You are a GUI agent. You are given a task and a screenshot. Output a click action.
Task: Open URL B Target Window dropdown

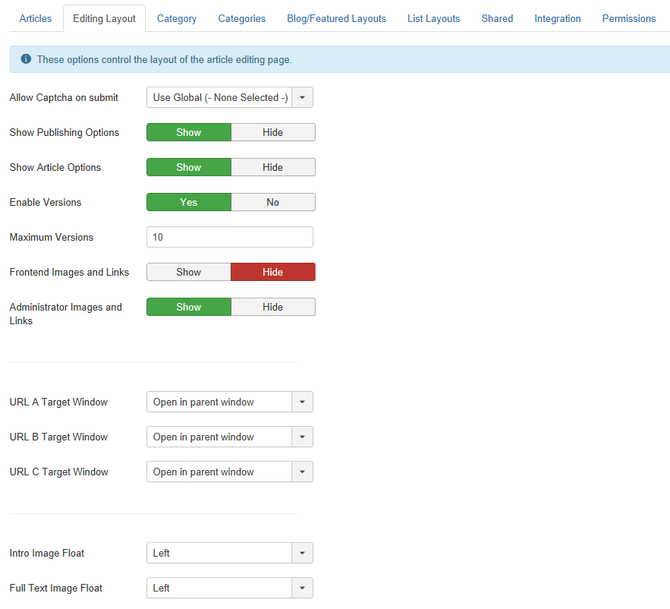(x=230, y=437)
